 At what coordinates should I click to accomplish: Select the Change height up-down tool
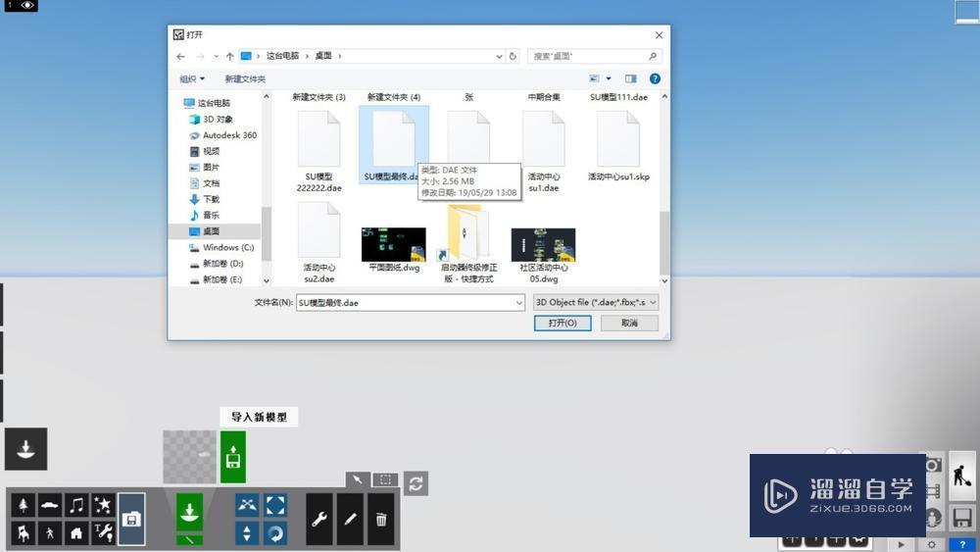pyautogui.click(x=247, y=533)
